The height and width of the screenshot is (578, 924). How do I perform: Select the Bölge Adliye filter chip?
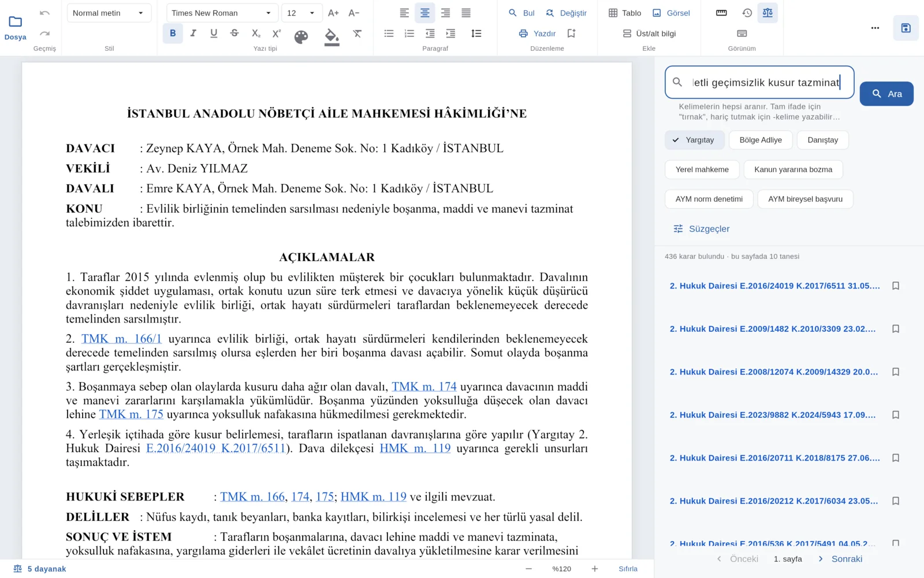click(x=761, y=140)
